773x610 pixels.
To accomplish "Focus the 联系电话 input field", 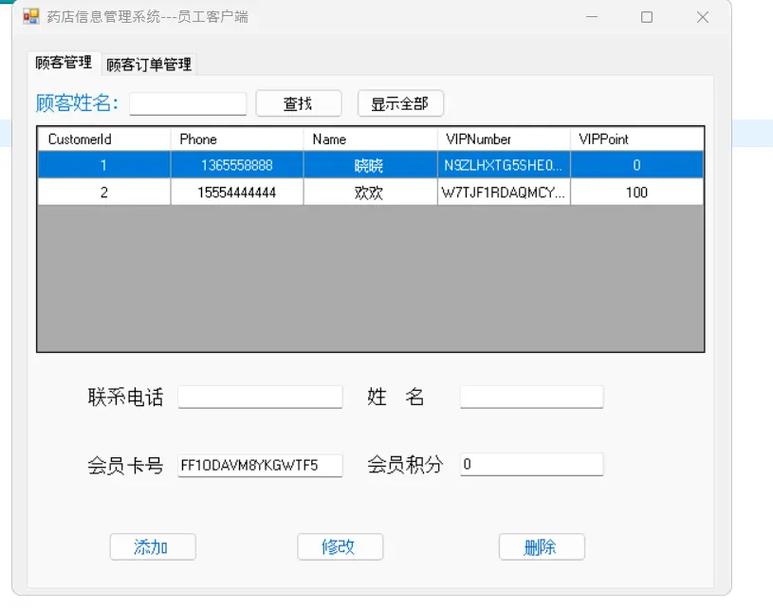I will click(260, 396).
